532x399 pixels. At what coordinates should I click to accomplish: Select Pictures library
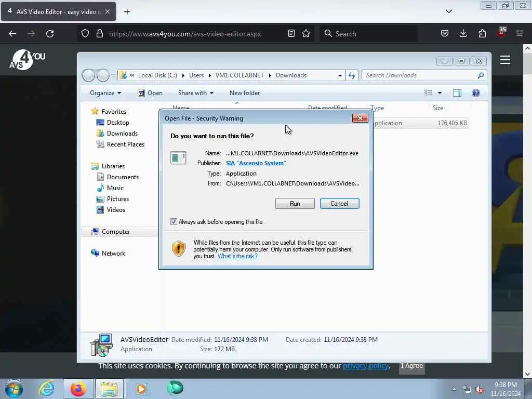pyautogui.click(x=118, y=199)
